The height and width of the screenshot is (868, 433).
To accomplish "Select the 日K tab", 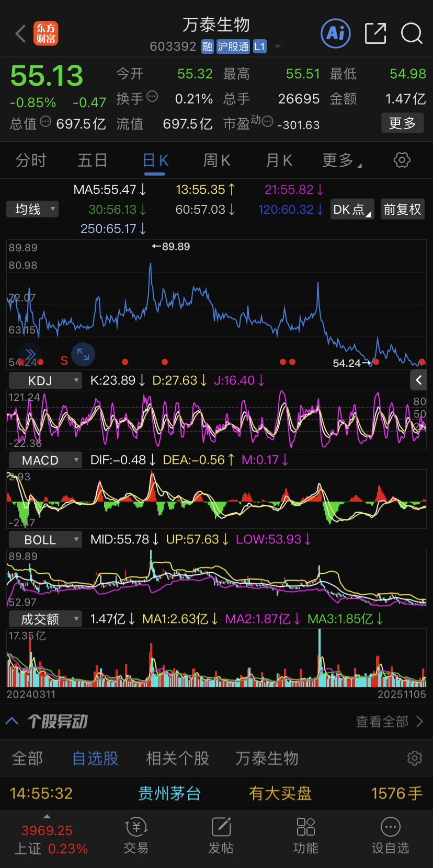I will tap(155, 160).
